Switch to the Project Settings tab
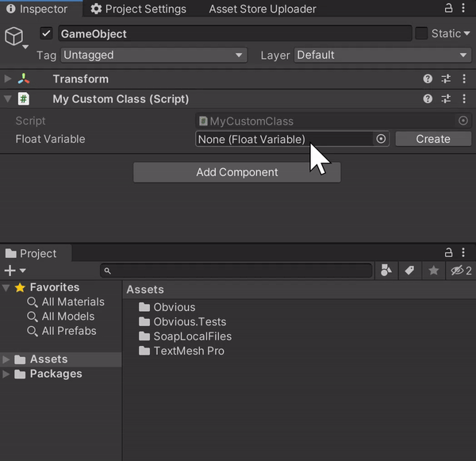The height and width of the screenshot is (461, 476). (x=138, y=9)
